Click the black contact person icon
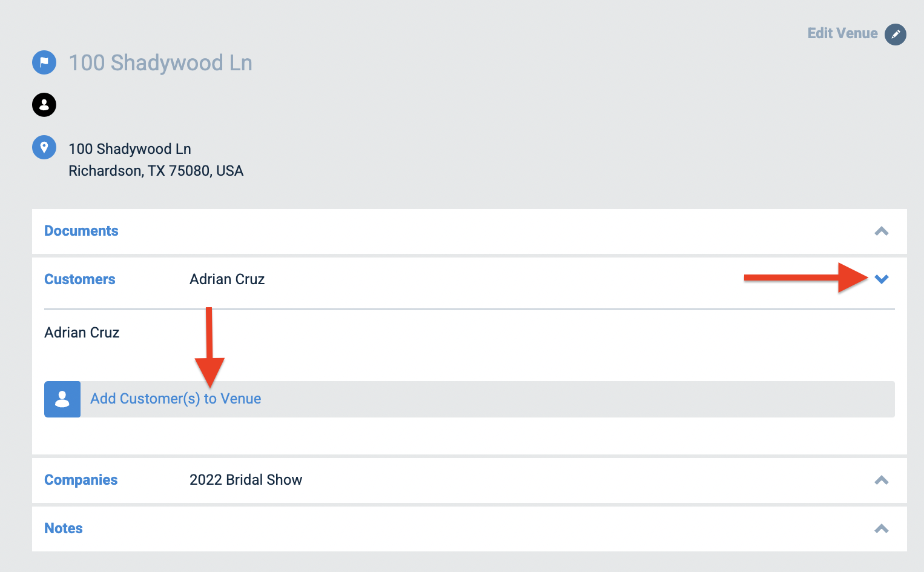 44,105
